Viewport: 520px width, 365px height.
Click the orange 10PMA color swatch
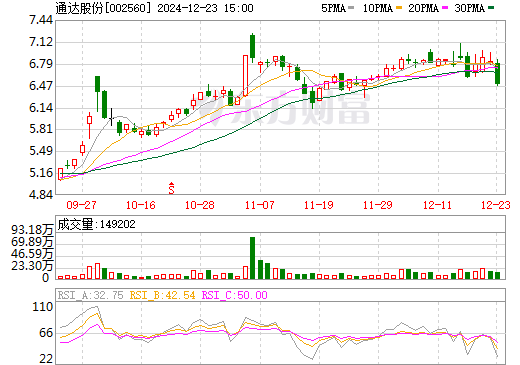[x=399, y=7]
